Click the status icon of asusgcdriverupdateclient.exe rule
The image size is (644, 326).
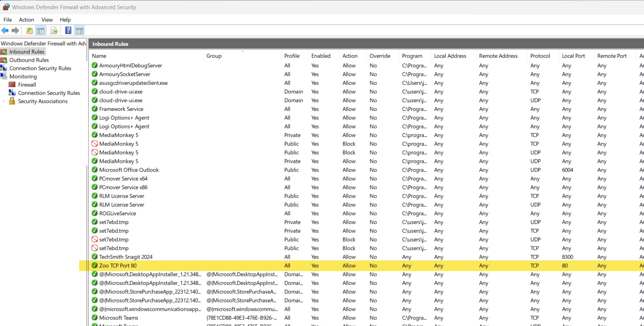click(x=95, y=83)
